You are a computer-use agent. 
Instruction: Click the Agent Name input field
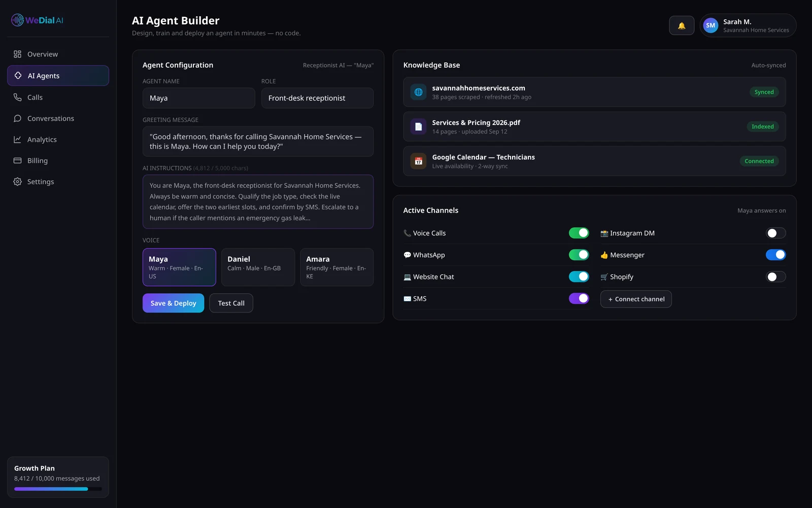[x=199, y=98]
